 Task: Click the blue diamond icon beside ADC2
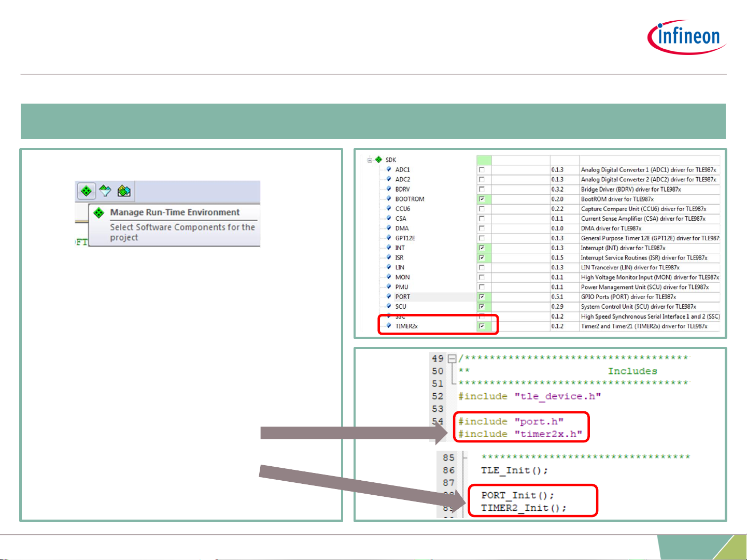pyautogui.click(x=389, y=179)
